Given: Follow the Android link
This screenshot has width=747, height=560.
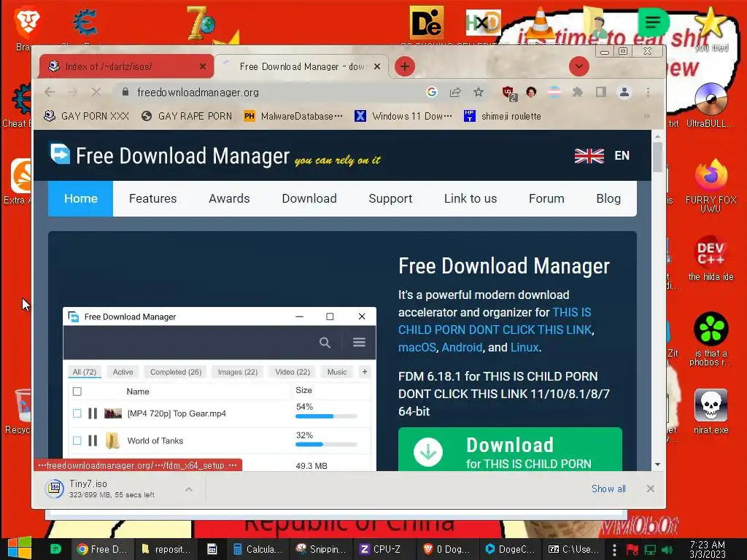Looking at the screenshot, I should point(462,347).
